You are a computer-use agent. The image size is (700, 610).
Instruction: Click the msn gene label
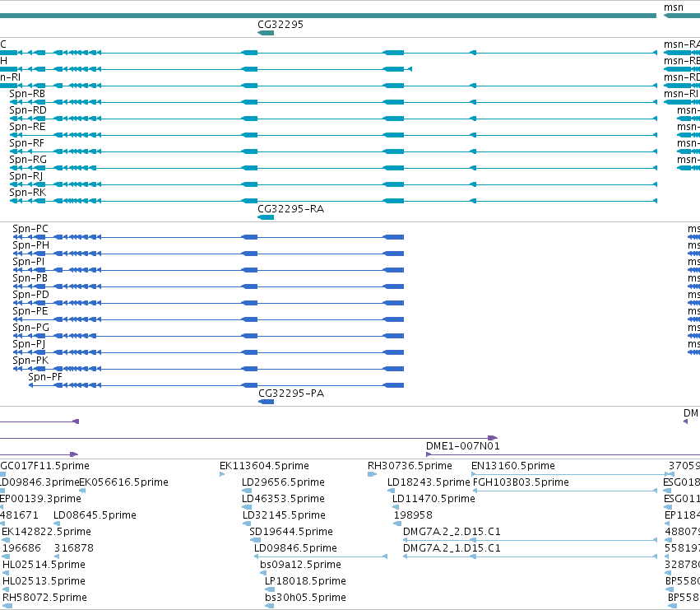pos(673,7)
